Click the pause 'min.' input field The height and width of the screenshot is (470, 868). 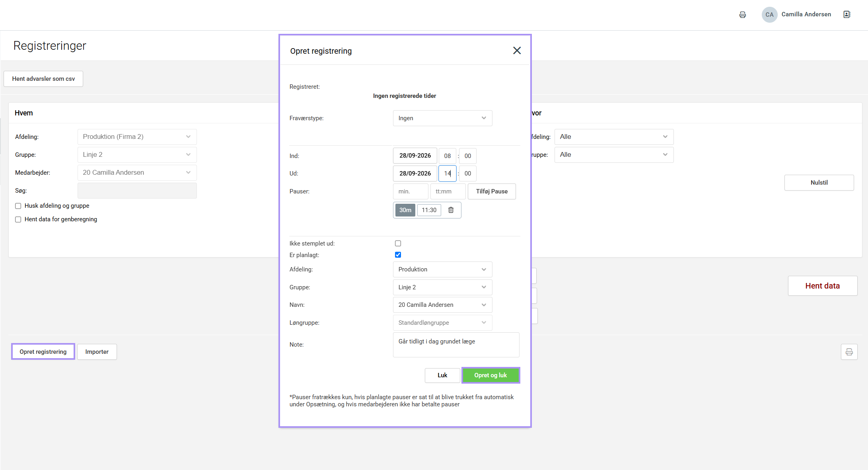click(x=411, y=191)
